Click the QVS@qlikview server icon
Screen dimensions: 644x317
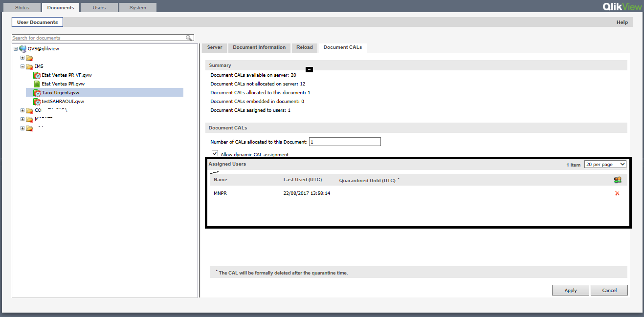point(22,49)
